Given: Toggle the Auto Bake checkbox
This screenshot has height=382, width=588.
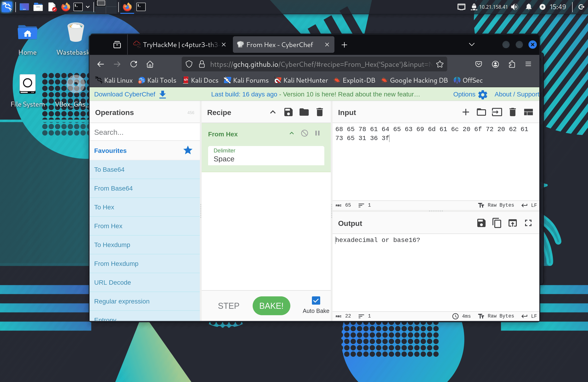Looking at the screenshot, I should click(316, 301).
